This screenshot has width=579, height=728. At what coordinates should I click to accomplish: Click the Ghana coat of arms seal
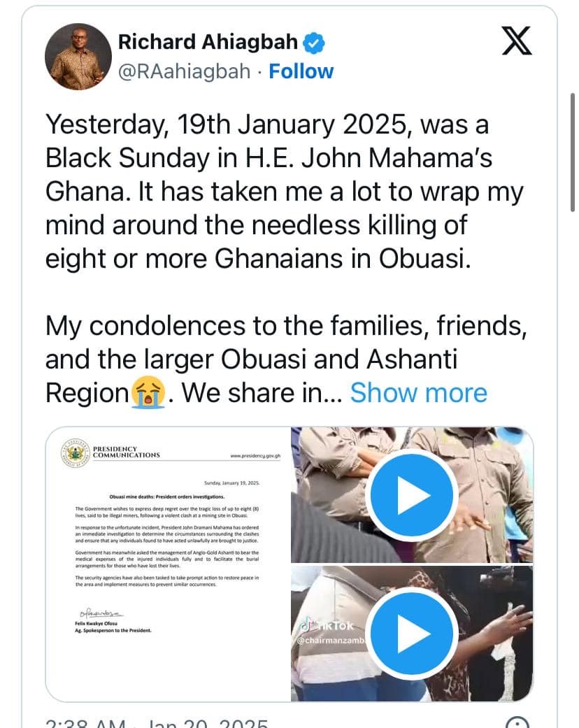coord(76,452)
